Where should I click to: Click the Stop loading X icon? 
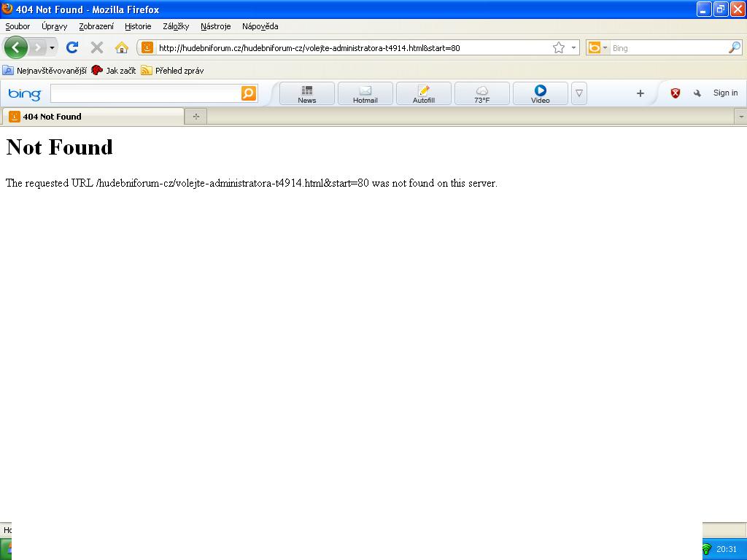click(x=96, y=47)
